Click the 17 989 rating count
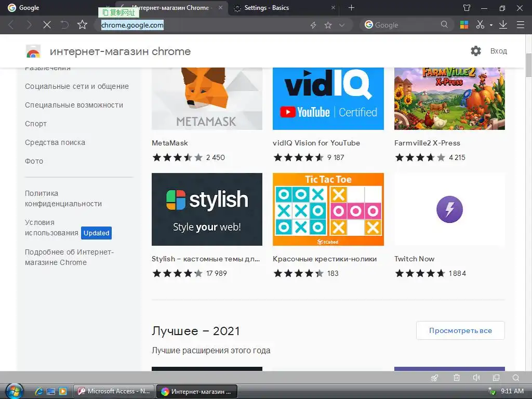Screen dimensions: 532x399 pyautogui.click(x=217, y=273)
